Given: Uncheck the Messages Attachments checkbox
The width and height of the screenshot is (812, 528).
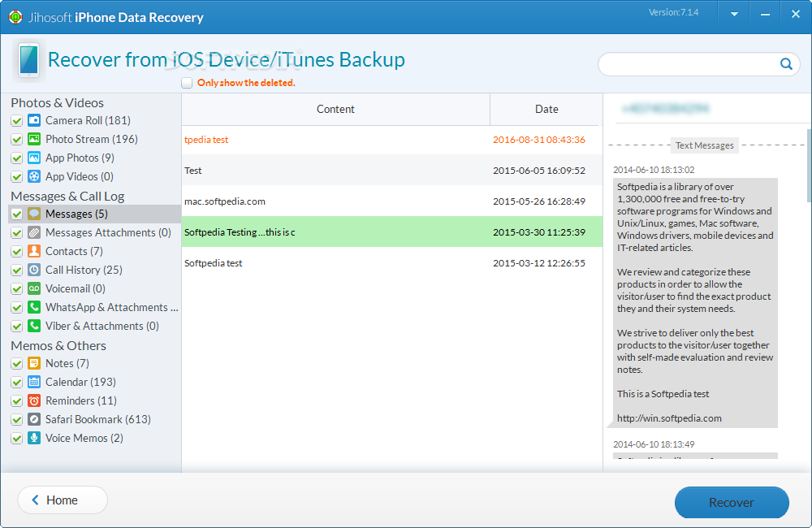Looking at the screenshot, I should (x=16, y=232).
